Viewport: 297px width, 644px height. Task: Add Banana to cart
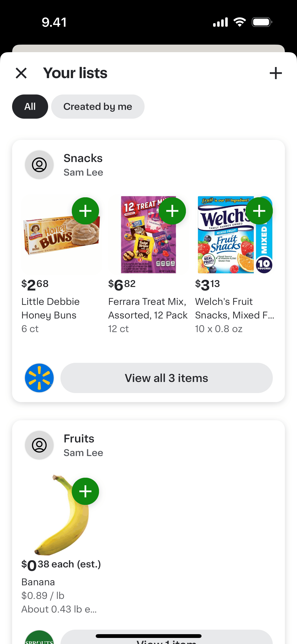pos(85,491)
